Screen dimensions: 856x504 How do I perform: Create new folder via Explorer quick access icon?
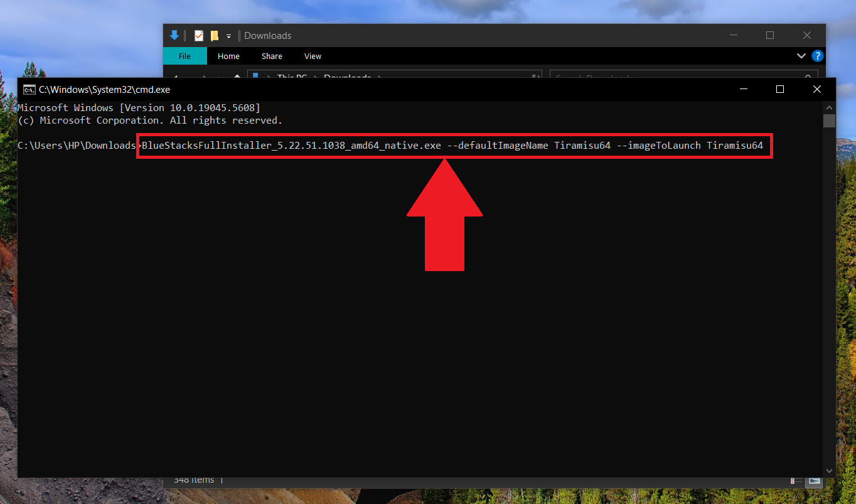pos(215,36)
